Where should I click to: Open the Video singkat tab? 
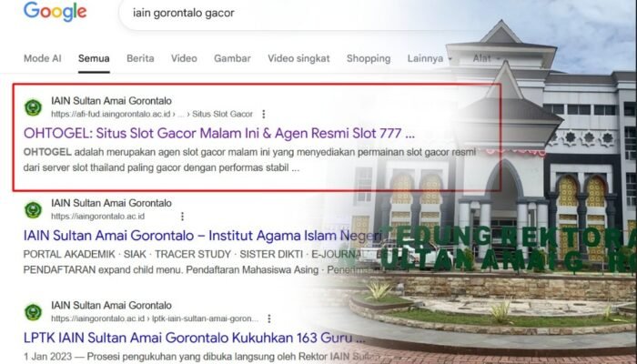pos(298,58)
